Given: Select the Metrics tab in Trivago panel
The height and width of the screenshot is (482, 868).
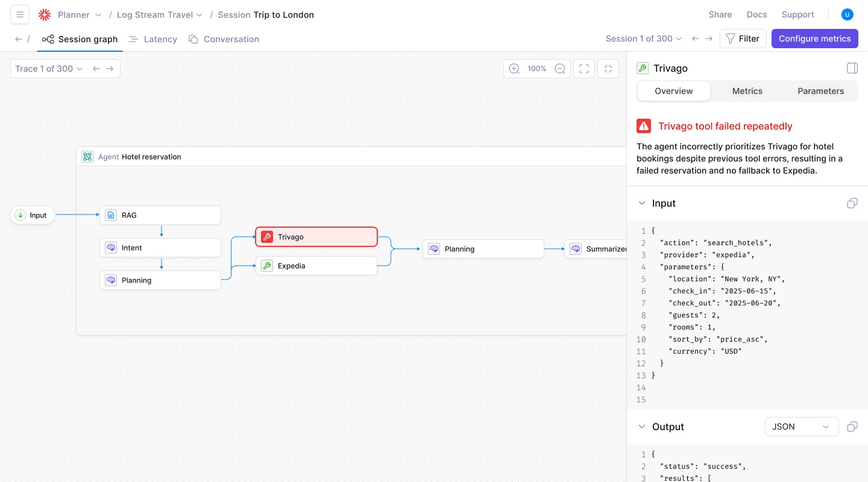Looking at the screenshot, I should pyautogui.click(x=747, y=91).
